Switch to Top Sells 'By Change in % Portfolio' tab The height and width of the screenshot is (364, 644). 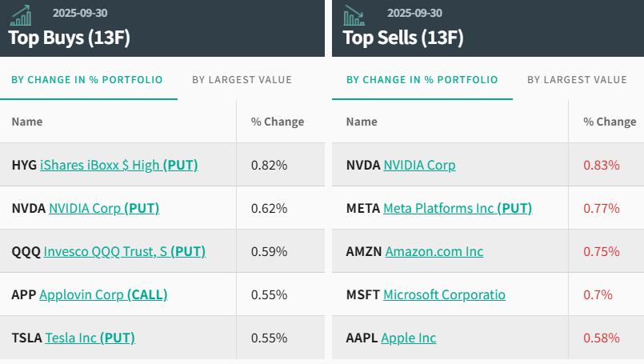point(422,80)
